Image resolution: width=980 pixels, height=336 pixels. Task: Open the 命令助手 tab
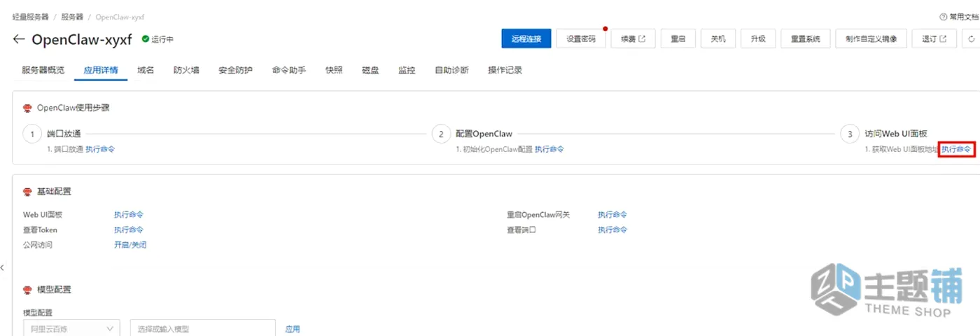click(289, 70)
